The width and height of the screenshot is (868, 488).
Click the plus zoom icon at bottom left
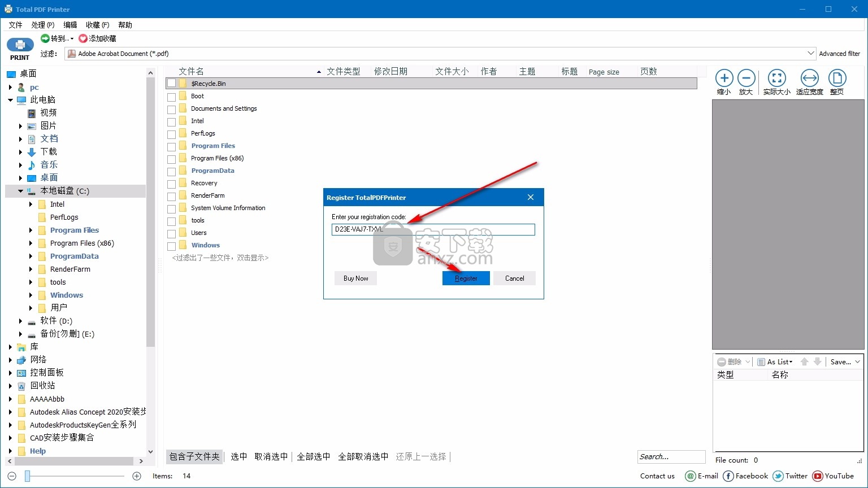click(137, 476)
